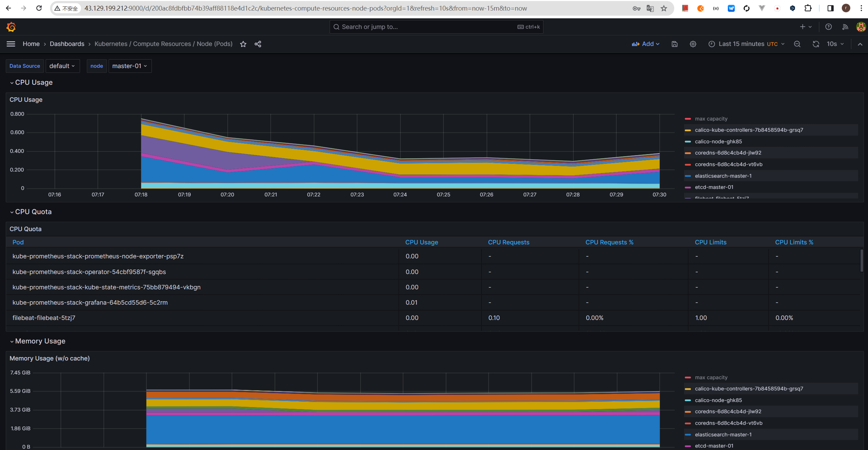Toggle elasticsearch-master-1 series in Memory legend
The width and height of the screenshot is (868, 450).
tap(723, 435)
